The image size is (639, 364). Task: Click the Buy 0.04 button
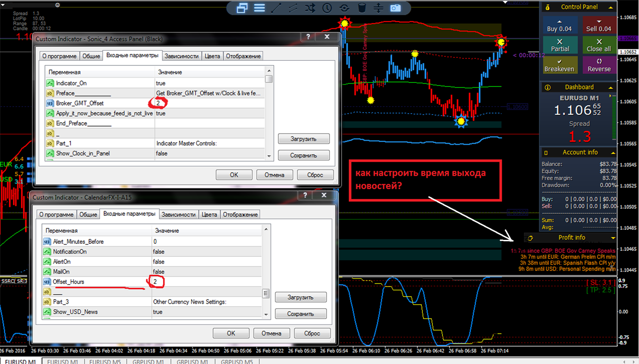559,25
